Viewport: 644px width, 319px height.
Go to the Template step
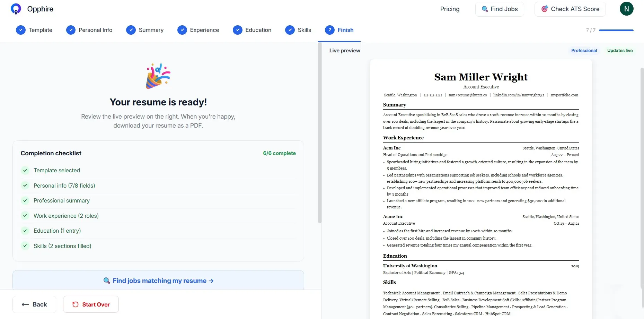[34, 30]
